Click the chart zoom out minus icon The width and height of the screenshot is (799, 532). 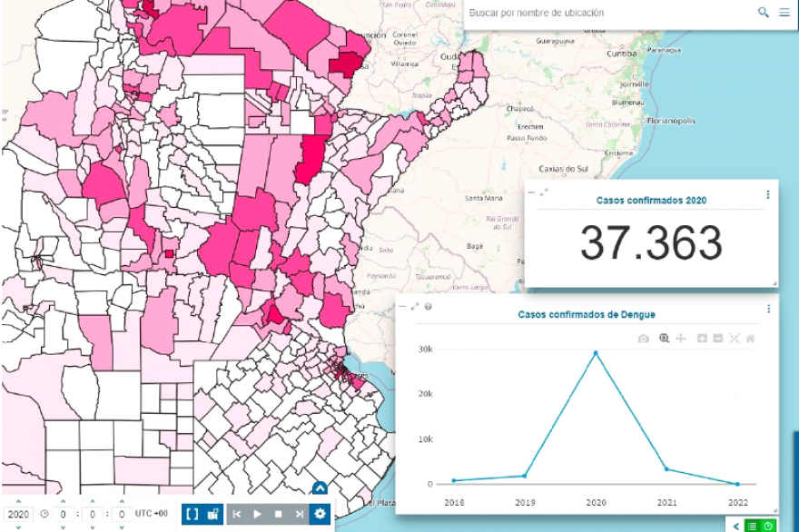click(x=718, y=339)
